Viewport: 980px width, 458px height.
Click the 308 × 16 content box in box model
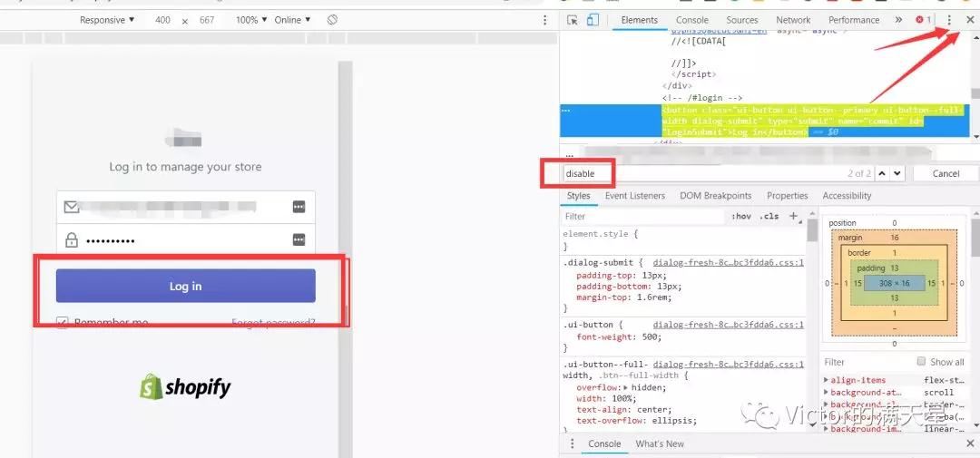[894, 283]
